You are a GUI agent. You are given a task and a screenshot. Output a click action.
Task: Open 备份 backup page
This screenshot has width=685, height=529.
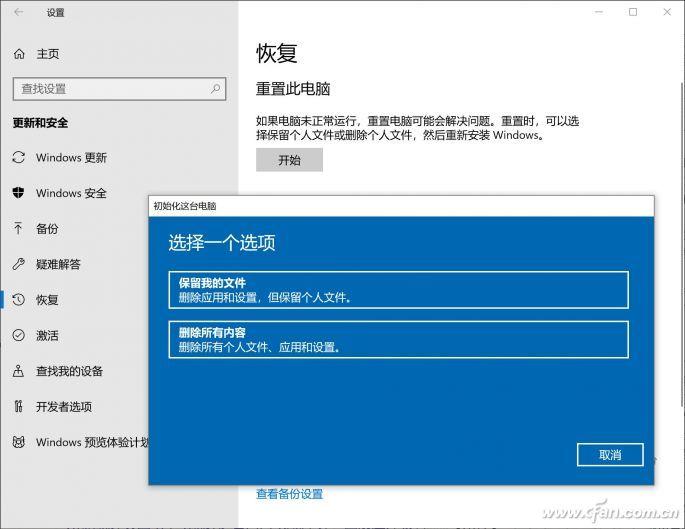(x=47, y=228)
